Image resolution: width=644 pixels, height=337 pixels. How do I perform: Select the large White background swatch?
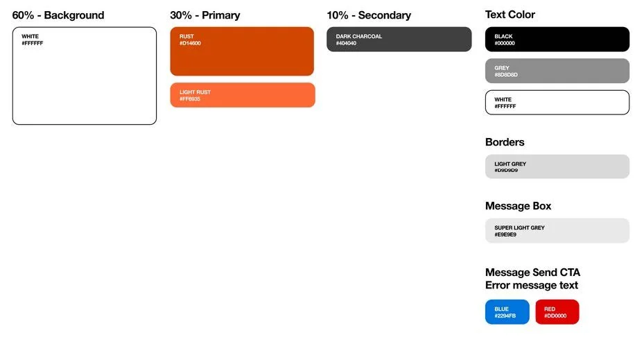85,76
